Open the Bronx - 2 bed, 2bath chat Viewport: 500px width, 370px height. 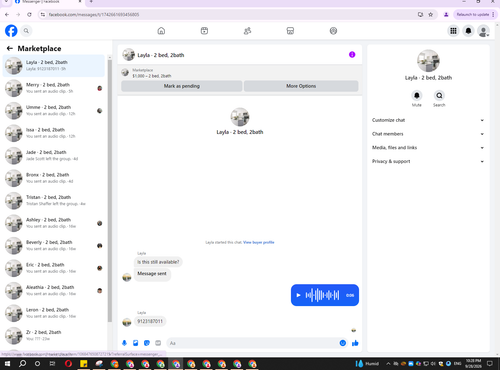coord(54,178)
